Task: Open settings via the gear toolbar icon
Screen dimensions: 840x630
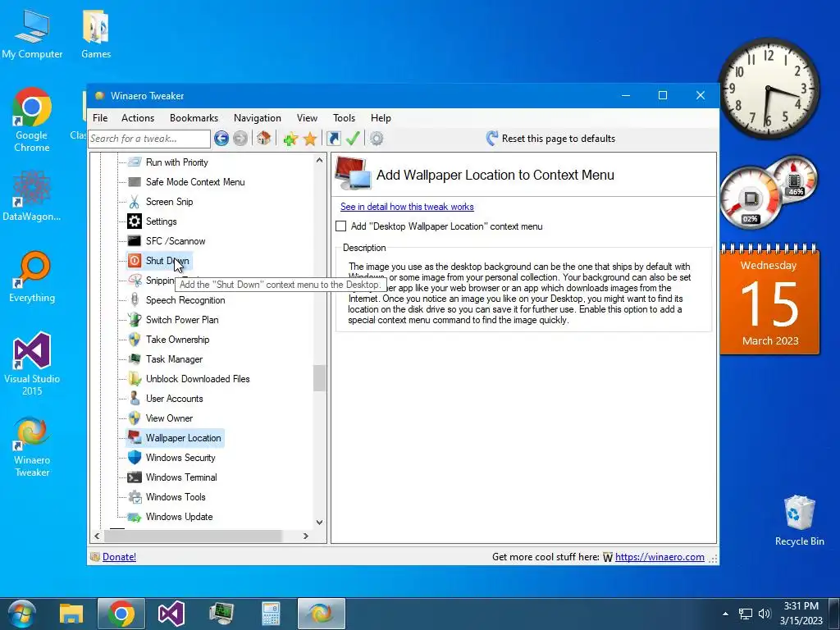Action: pos(377,139)
